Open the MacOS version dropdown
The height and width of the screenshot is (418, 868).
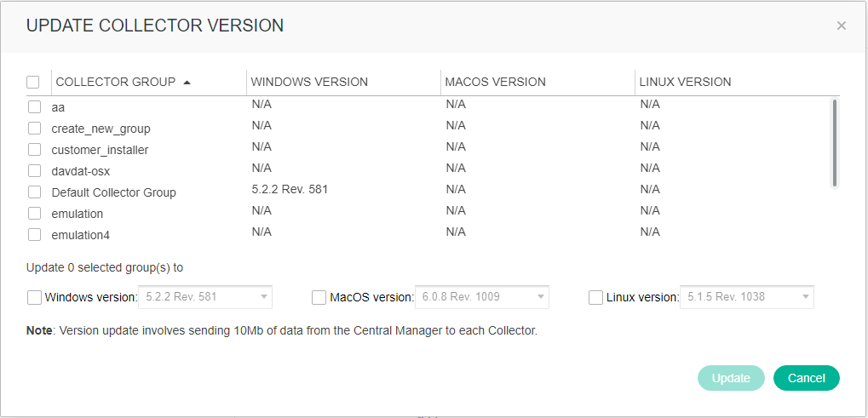(482, 297)
